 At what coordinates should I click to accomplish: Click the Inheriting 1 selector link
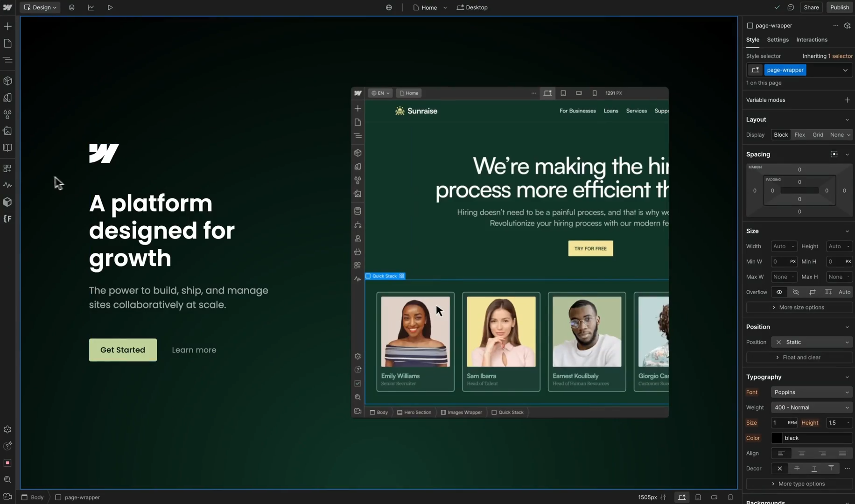(x=827, y=56)
